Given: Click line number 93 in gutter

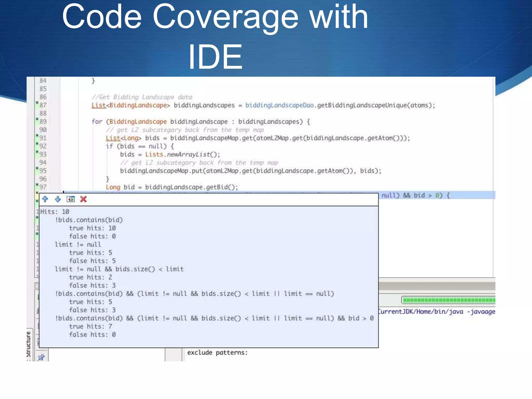Looking at the screenshot, I should [x=43, y=154].
